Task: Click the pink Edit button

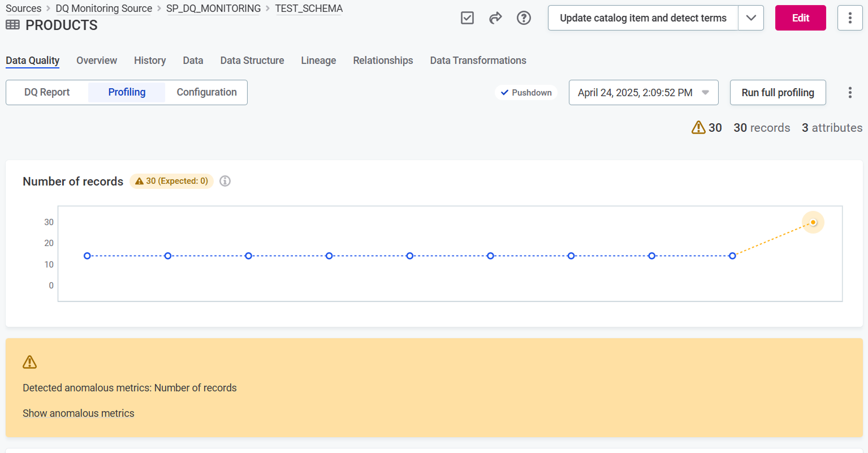Action: pos(800,18)
